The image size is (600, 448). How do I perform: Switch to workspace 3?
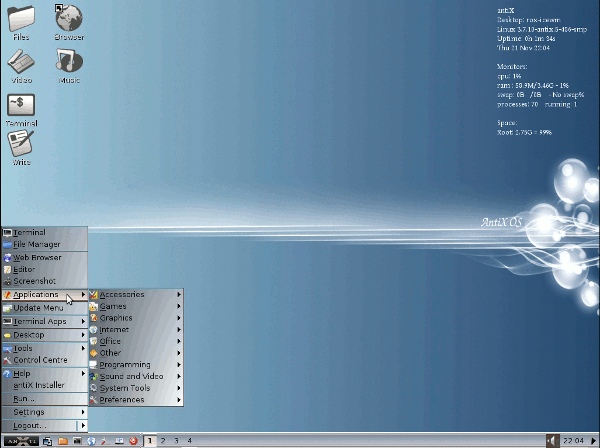pyautogui.click(x=176, y=441)
